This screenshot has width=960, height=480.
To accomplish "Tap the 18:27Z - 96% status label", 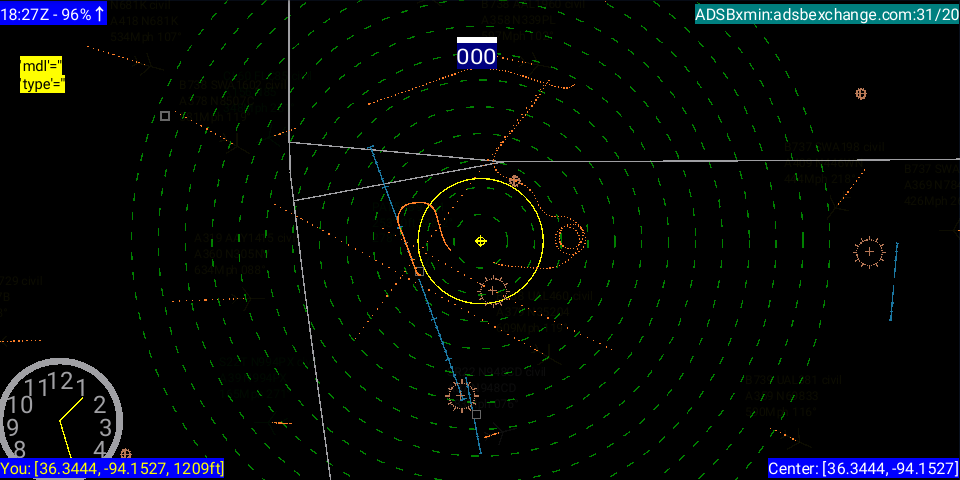I will [x=54, y=13].
